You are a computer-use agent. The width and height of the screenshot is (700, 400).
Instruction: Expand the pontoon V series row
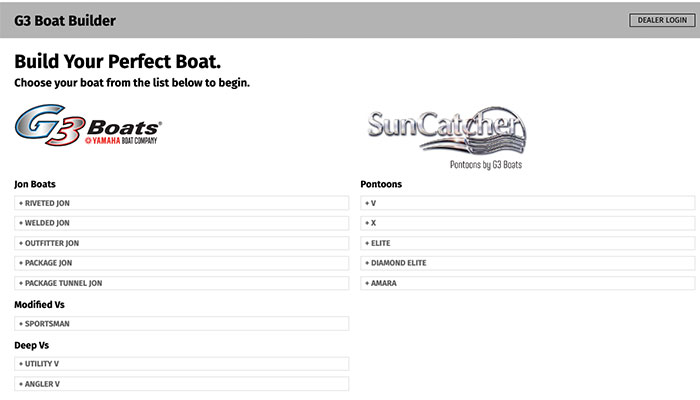tap(528, 203)
